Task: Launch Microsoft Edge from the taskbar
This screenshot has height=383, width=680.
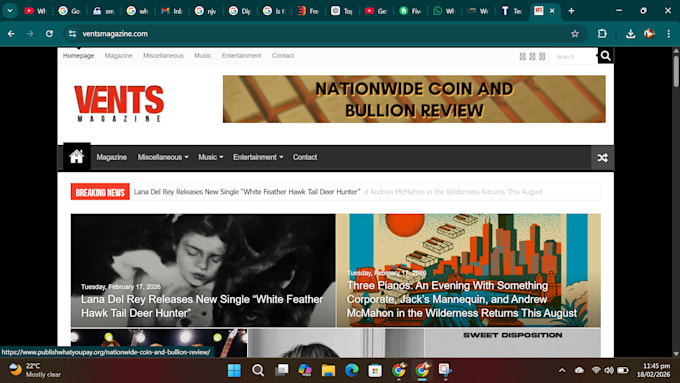Action: click(x=352, y=370)
